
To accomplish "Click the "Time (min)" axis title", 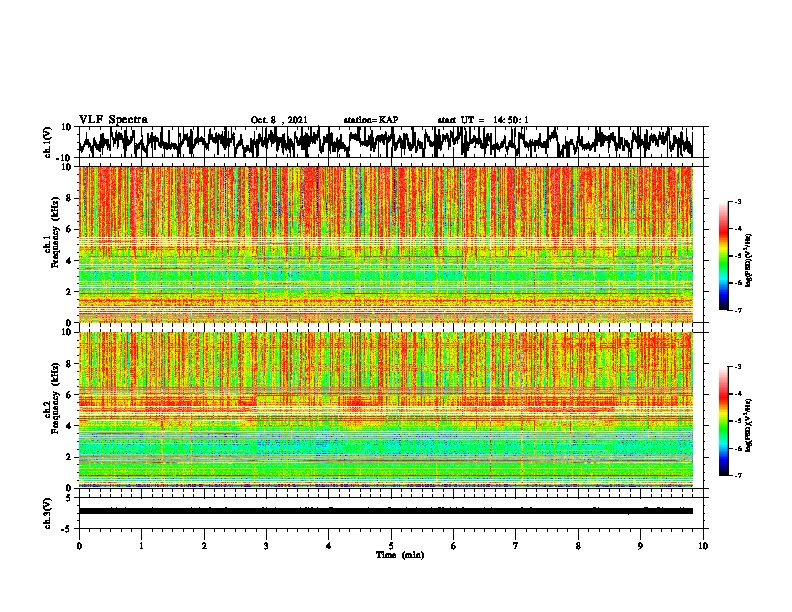I will (x=400, y=555).
